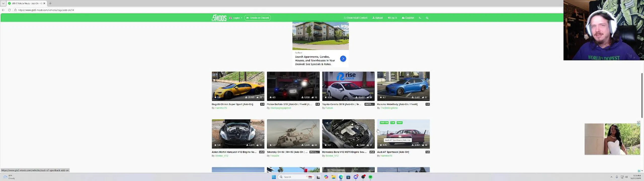
Task: Click the Sikorsky CH-53 title link
Action: [287, 152]
